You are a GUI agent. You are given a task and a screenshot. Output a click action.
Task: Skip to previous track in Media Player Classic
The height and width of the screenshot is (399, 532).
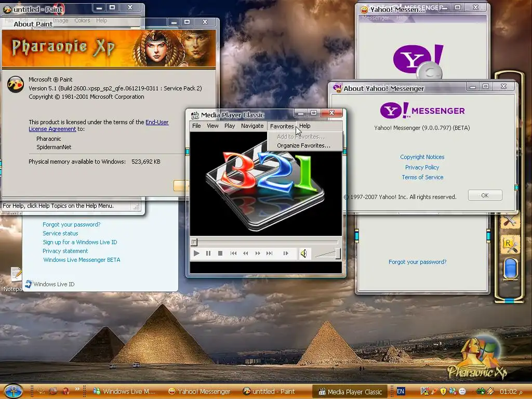tap(233, 253)
